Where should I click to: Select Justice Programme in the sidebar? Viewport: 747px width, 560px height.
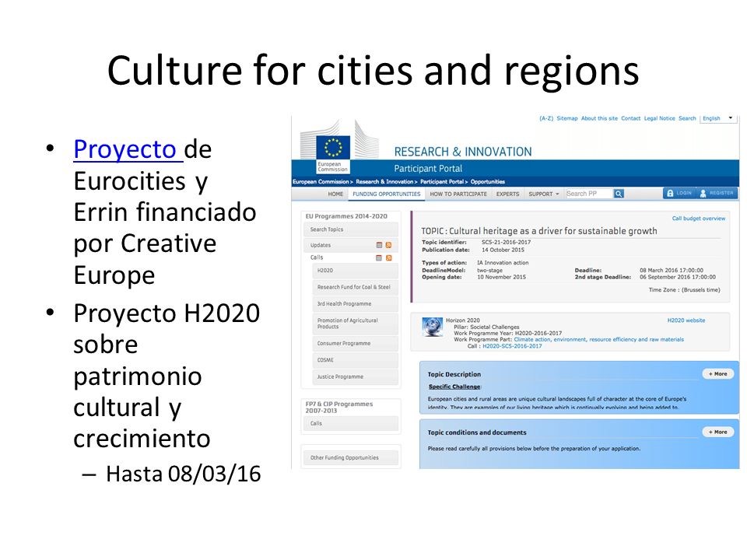click(x=355, y=376)
